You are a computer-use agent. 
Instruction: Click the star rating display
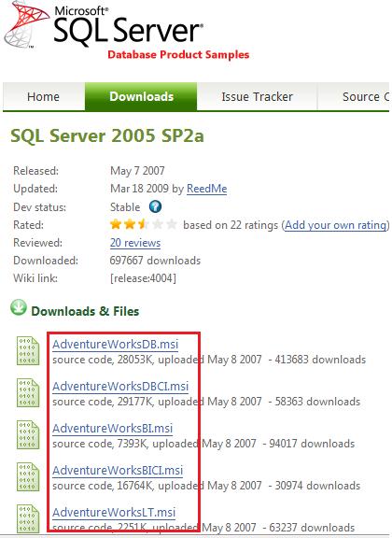pos(144,224)
